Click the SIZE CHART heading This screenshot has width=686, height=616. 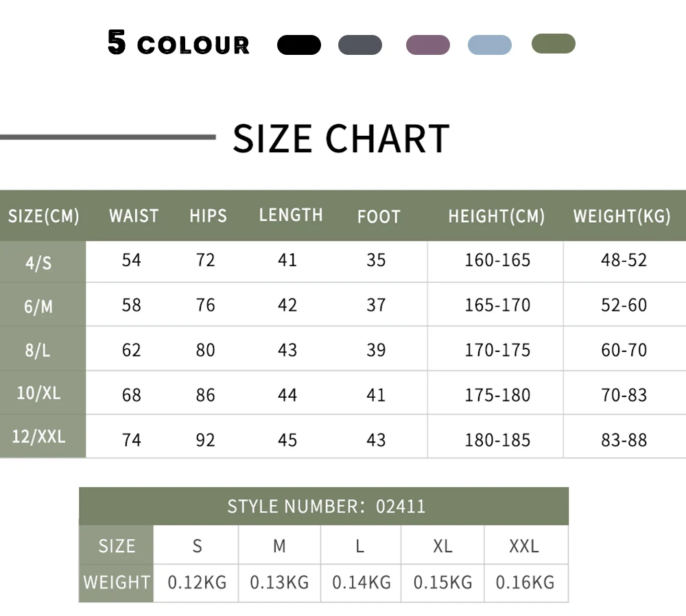pos(341,139)
